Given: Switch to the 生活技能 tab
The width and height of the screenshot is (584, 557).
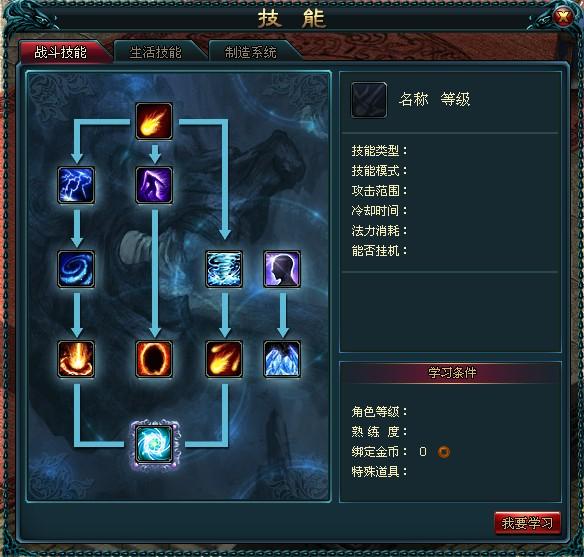Looking at the screenshot, I should click(157, 52).
